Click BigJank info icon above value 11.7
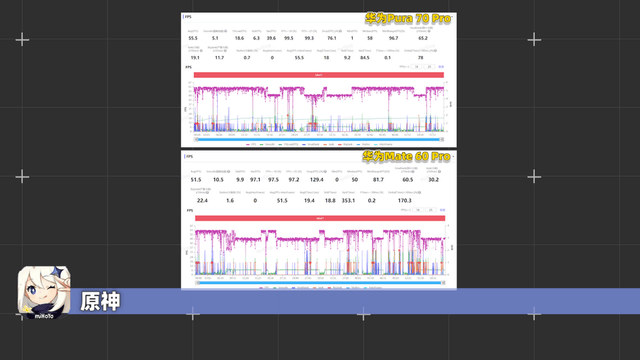640x360 pixels. [x=225, y=51]
